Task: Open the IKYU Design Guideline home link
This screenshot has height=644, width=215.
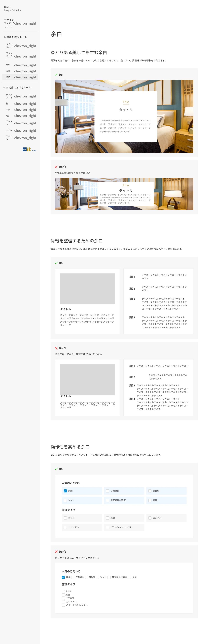Action: coord(13,9)
